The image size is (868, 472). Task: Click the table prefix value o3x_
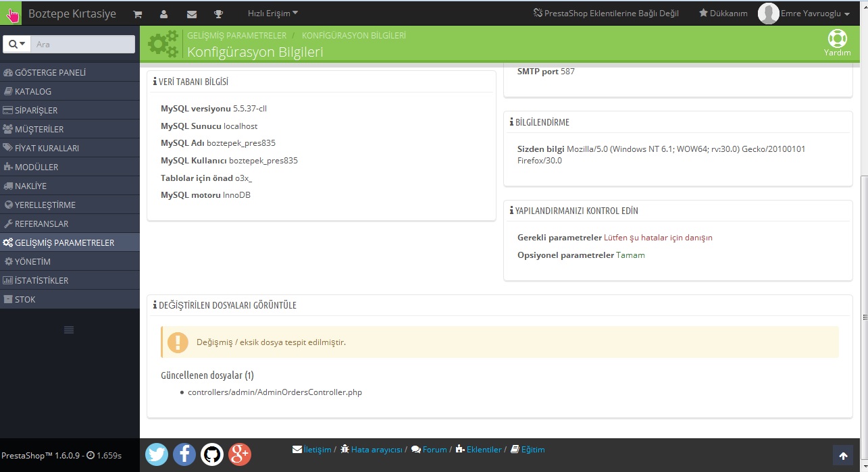244,178
